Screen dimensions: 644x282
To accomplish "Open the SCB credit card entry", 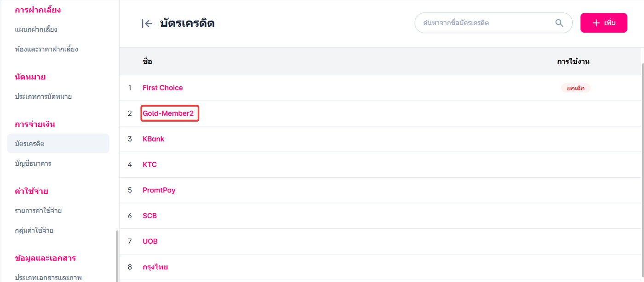I will (x=149, y=216).
